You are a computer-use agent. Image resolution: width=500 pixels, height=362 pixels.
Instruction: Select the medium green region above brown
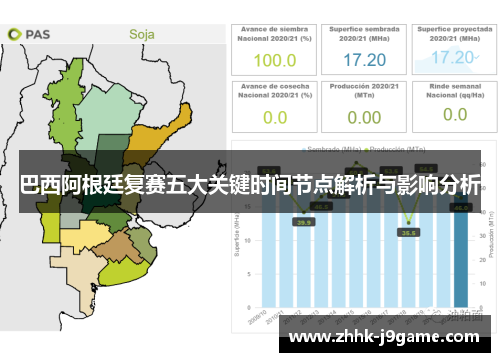[112, 217]
